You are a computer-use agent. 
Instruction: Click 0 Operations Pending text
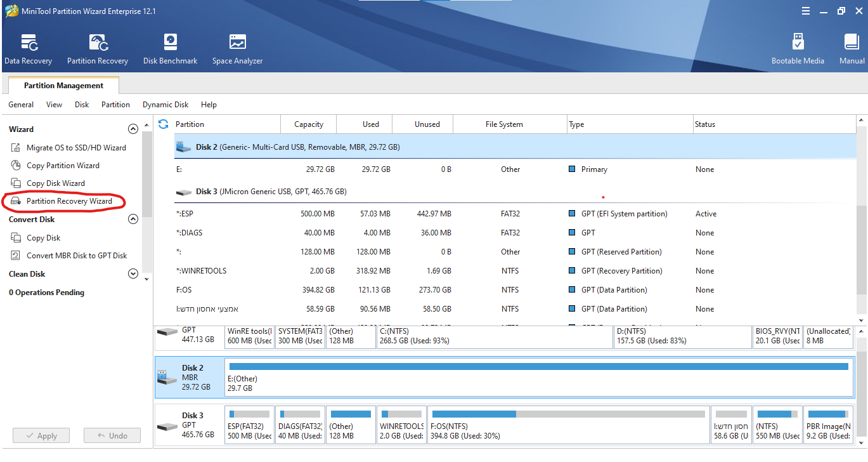pyautogui.click(x=46, y=293)
